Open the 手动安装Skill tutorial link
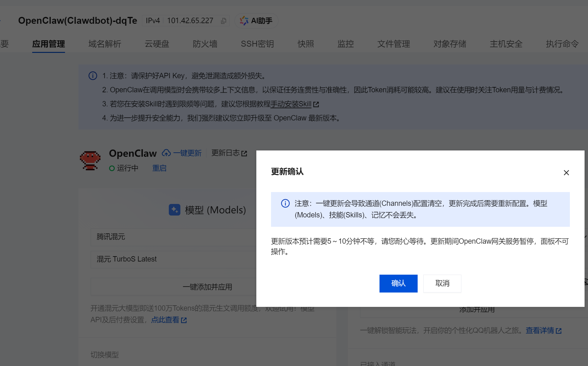Screen dimensions: 588x366 291,104
